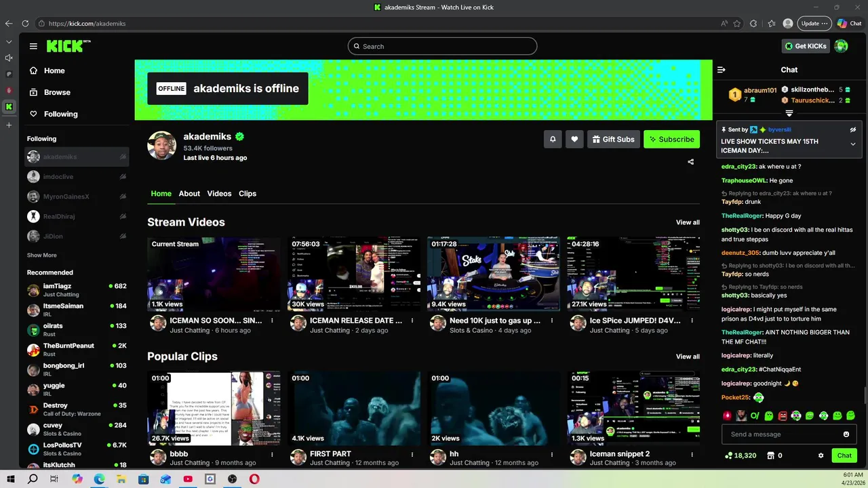Viewport: 868px width, 488px height.
Task: Click the browser back arrow
Action: click(9, 24)
